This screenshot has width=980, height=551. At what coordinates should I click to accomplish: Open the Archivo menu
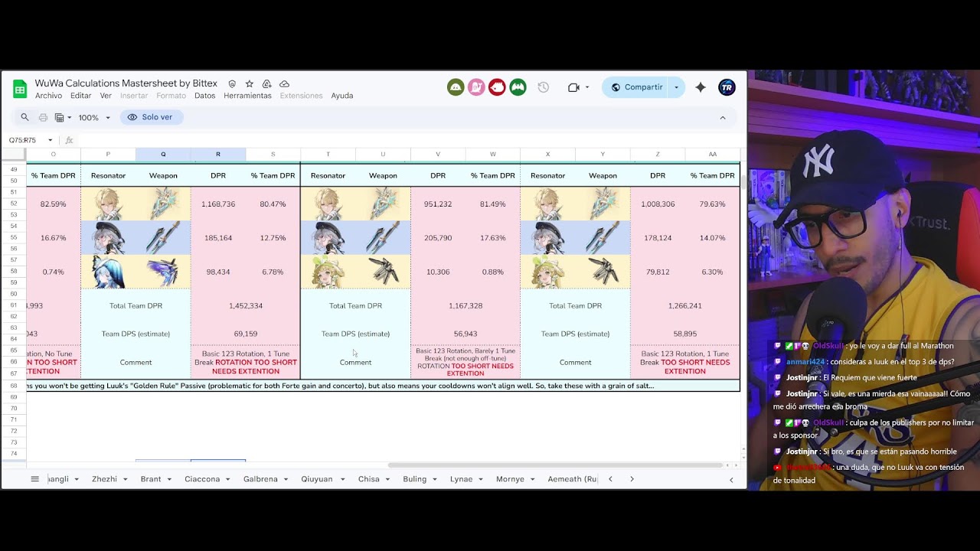click(x=48, y=96)
